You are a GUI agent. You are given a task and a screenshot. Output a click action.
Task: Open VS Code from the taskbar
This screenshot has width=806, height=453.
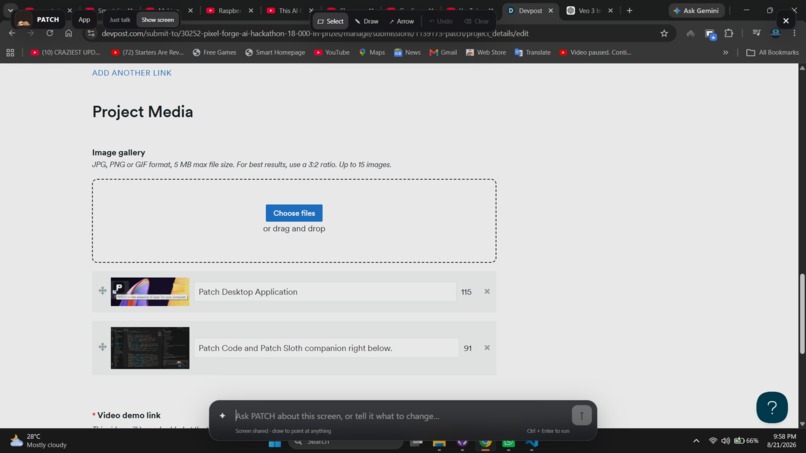point(532,442)
